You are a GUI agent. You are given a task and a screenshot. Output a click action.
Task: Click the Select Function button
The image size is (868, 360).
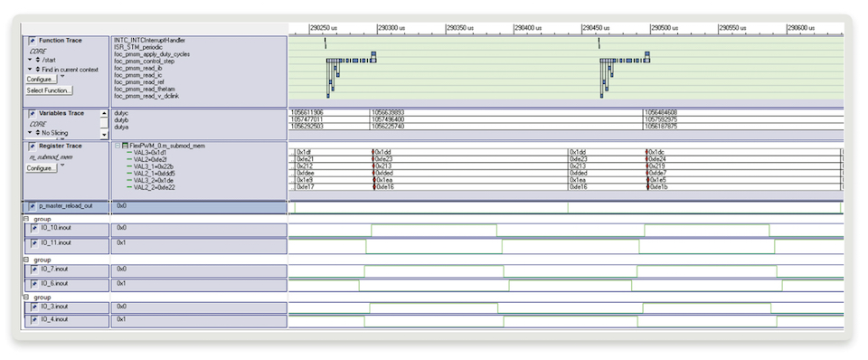click(x=49, y=90)
